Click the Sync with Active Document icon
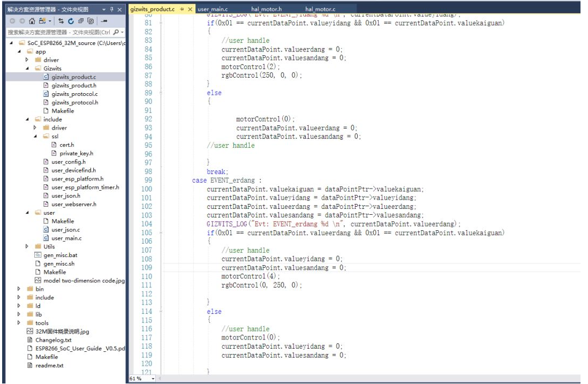Viewport: 588px width, 384px height. coord(61,21)
